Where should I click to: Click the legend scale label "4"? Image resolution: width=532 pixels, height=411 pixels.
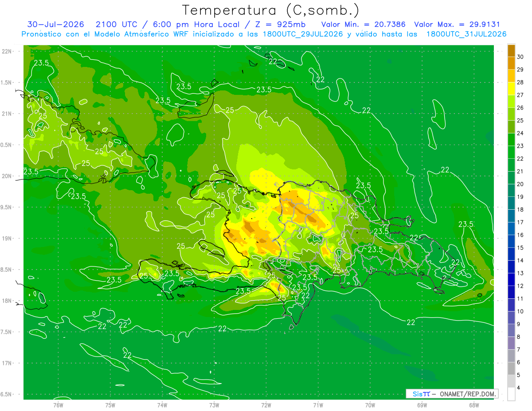click(x=519, y=388)
